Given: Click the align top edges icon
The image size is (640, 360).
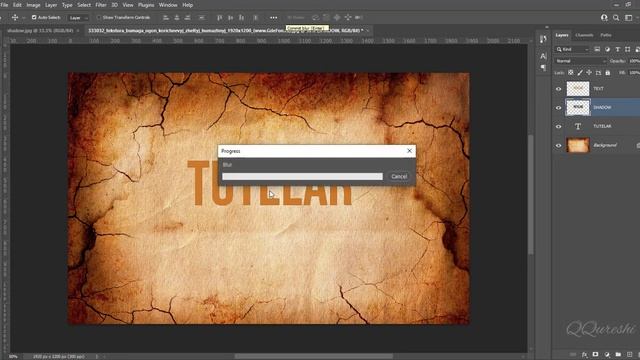Looking at the screenshot, I should point(220,18).
